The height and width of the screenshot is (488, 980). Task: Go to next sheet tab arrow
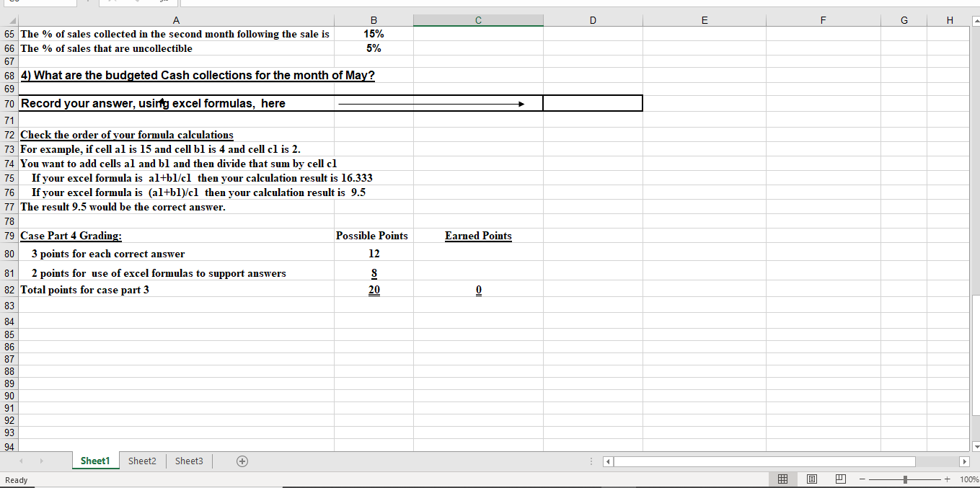tap(43, 461)
